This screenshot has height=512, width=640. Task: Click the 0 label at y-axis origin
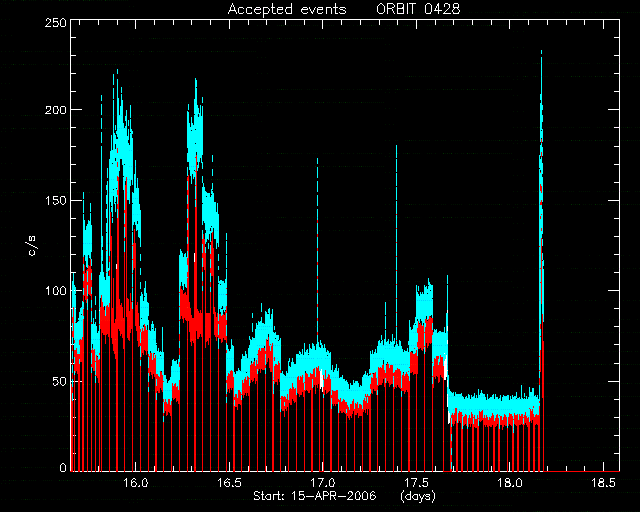pyautogui.click(x=63, y=467)
